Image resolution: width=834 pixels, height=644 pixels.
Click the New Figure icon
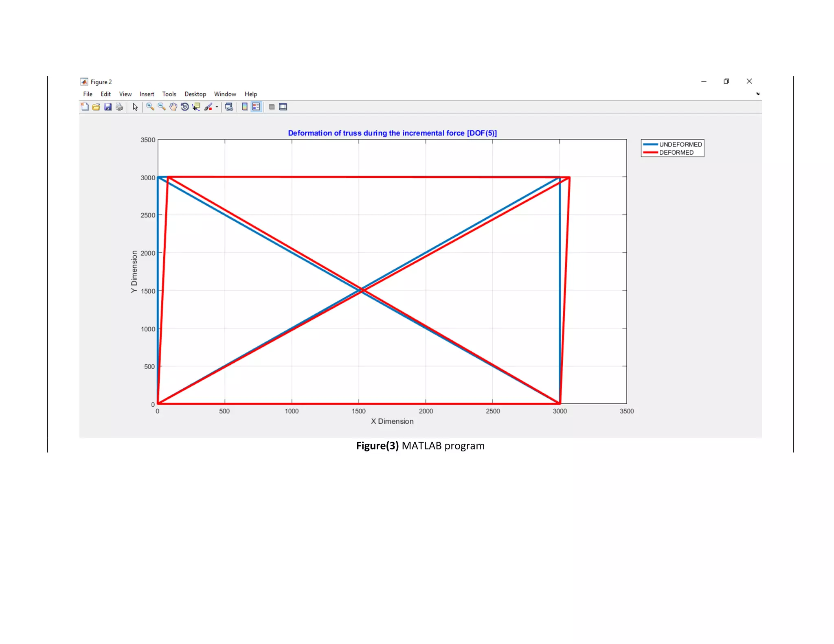(85, 107)
